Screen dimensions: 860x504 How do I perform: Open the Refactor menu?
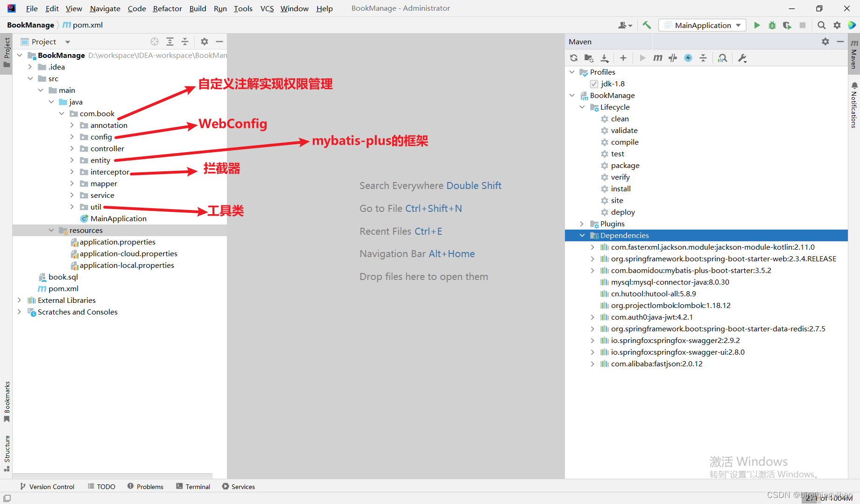tap(168, 8)
